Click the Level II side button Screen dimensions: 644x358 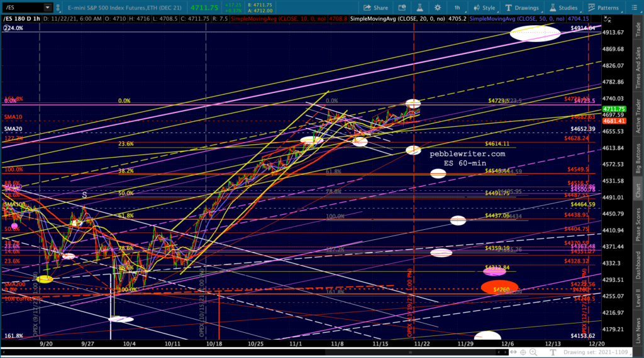(637, 295)
